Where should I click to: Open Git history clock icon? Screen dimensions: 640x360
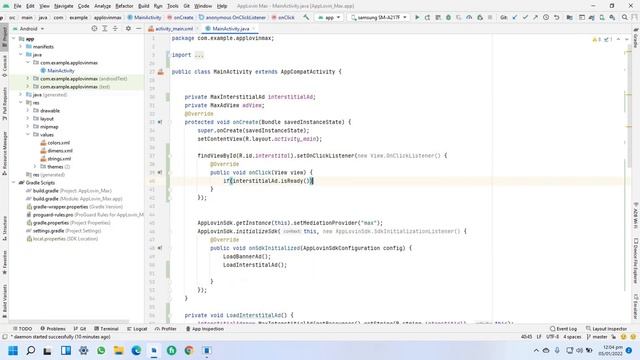[x=546, y=18]
